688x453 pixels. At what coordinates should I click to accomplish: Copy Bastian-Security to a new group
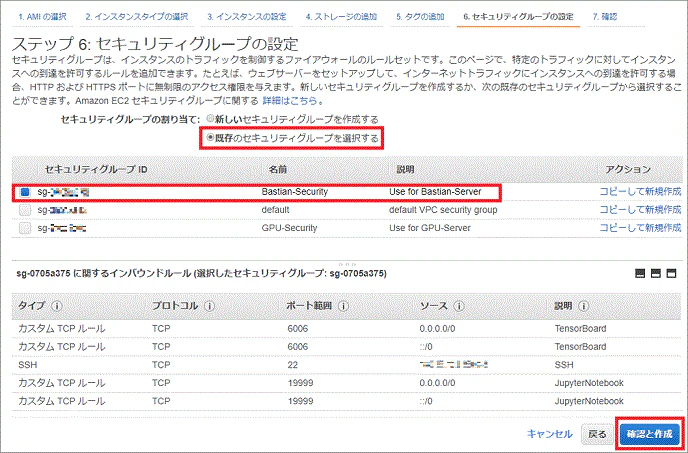click(x=640, y=192)
